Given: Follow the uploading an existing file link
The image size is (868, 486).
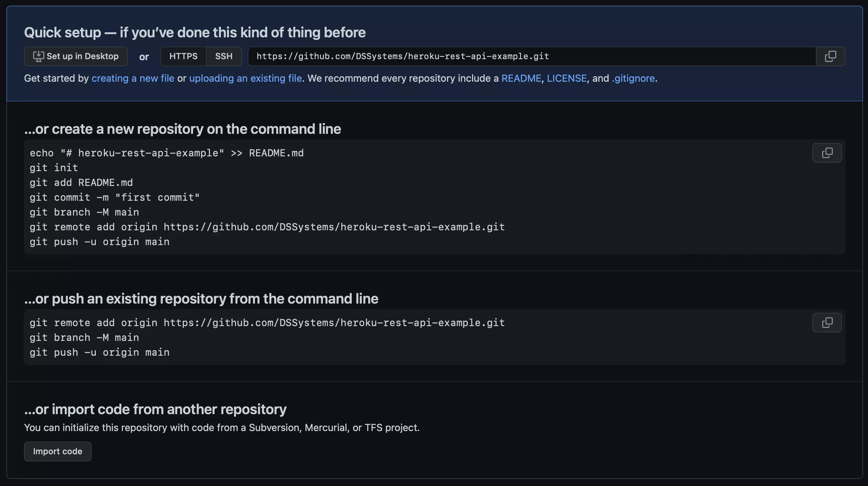Looking at the screenshot, I should (x=246, y=78).
